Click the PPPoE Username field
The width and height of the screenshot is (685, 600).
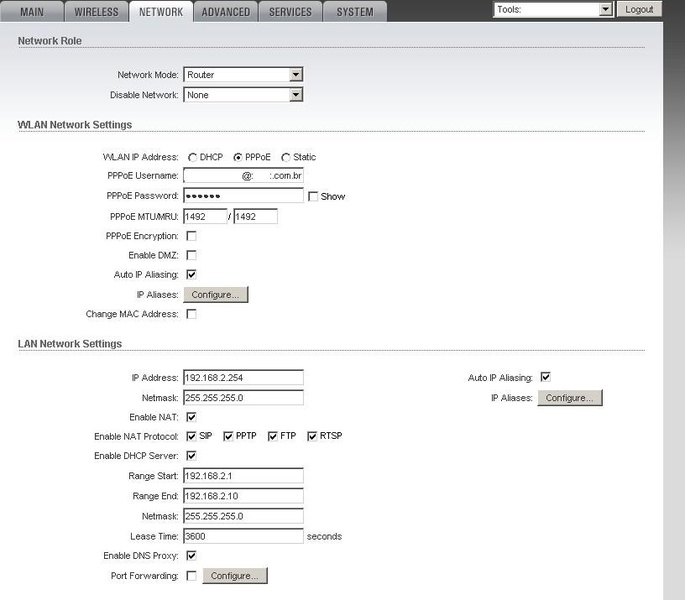pyautogui.click(x=243, y=176)
